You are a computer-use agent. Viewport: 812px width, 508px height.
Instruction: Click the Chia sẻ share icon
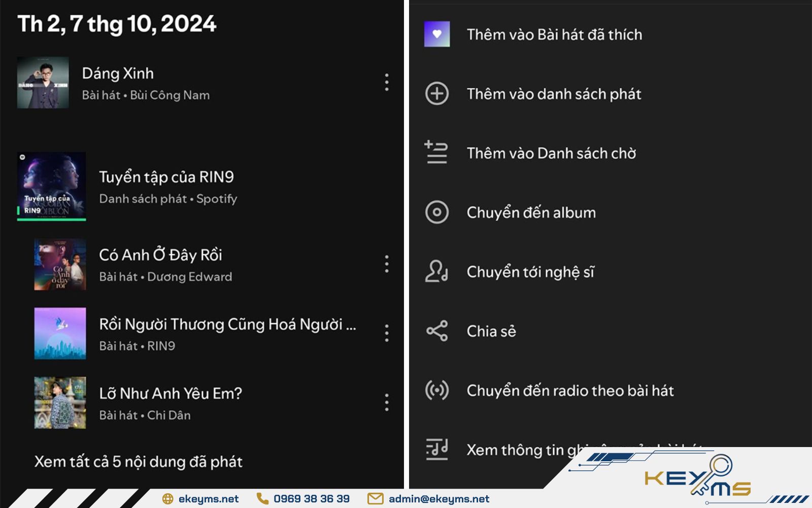pyautogui.click(x=436, y=331)
